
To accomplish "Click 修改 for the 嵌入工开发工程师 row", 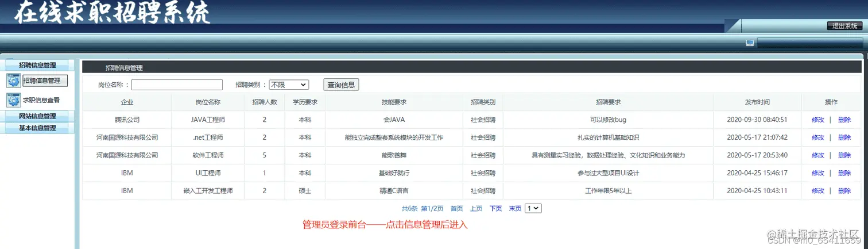I will pos(818,191).
